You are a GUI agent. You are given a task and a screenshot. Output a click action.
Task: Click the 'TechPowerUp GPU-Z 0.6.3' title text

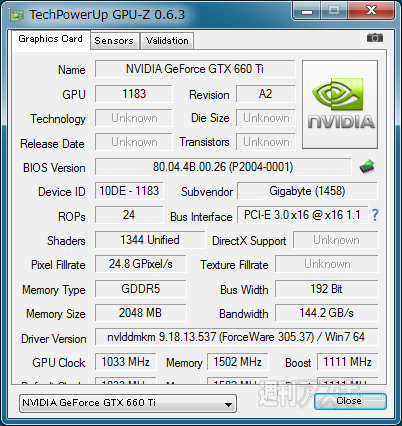point(107,15)
